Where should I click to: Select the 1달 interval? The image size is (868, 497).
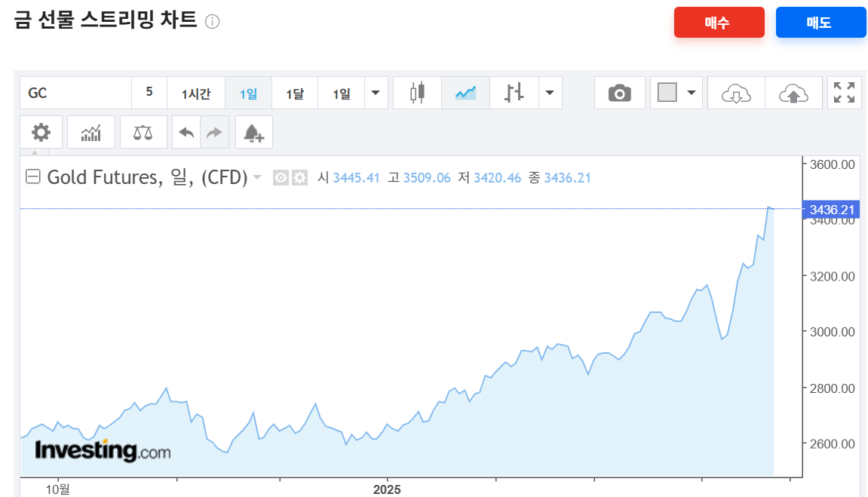pos(295,93)
